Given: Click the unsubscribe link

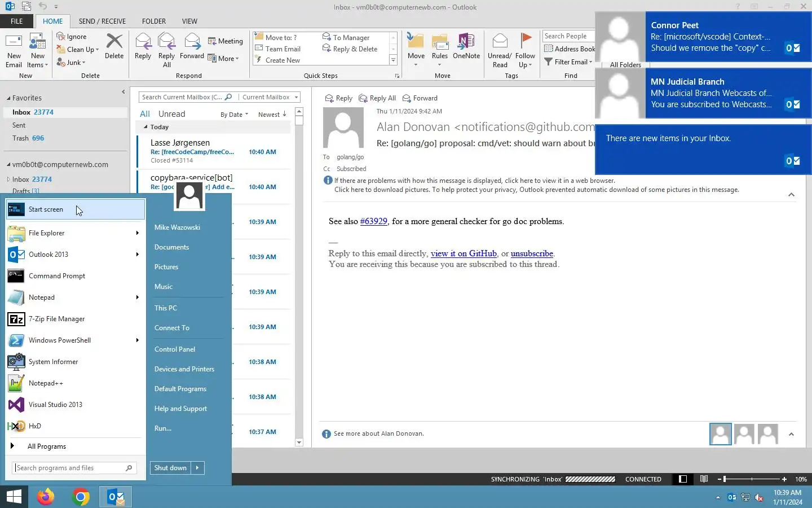Looking at the screenshot, I should (x=532, y=253).
